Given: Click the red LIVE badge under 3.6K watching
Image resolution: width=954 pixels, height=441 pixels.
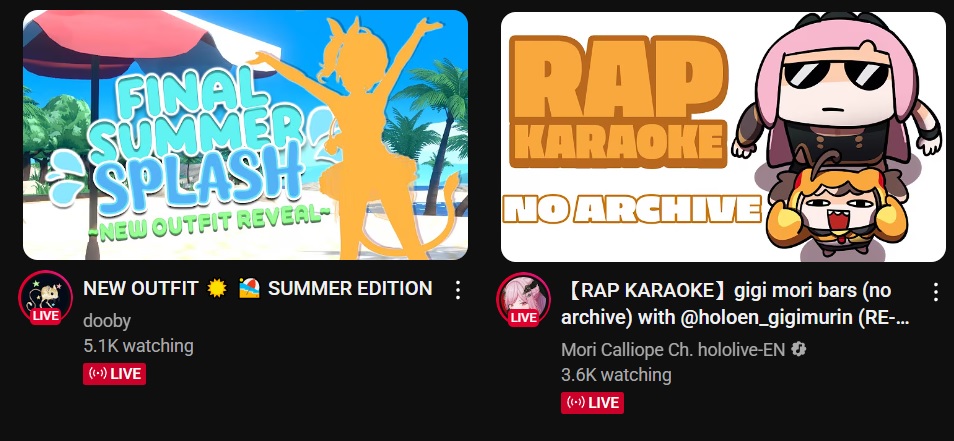Looking at the screenshot, I should click(x=592, y=402).
